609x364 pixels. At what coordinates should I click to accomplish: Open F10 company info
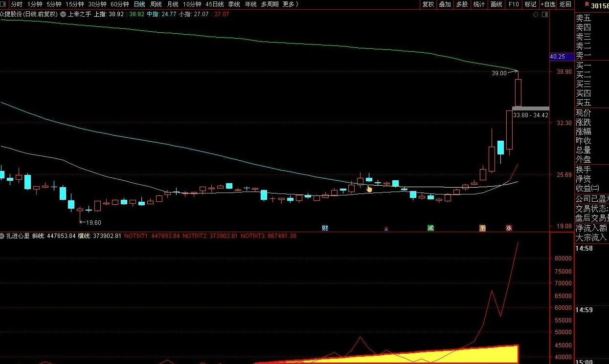click(x=513, y=4)
